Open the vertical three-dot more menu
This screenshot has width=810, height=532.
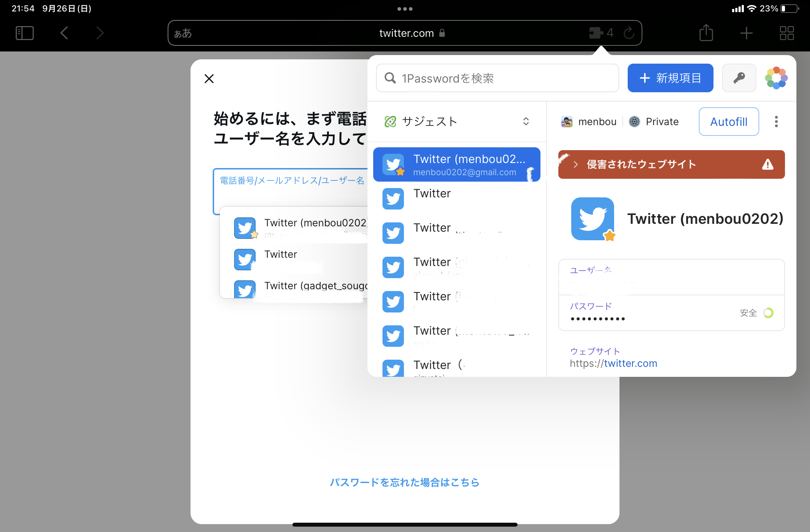click(776, 122)
